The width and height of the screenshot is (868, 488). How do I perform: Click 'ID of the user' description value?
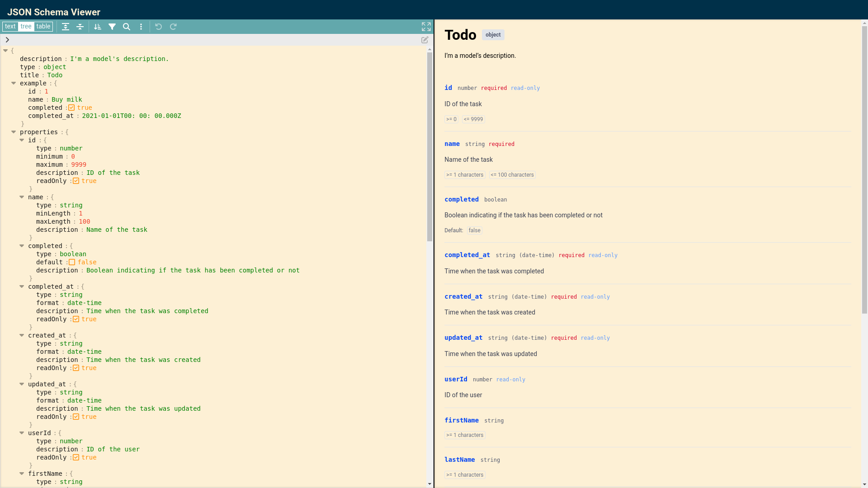[113, 449]
